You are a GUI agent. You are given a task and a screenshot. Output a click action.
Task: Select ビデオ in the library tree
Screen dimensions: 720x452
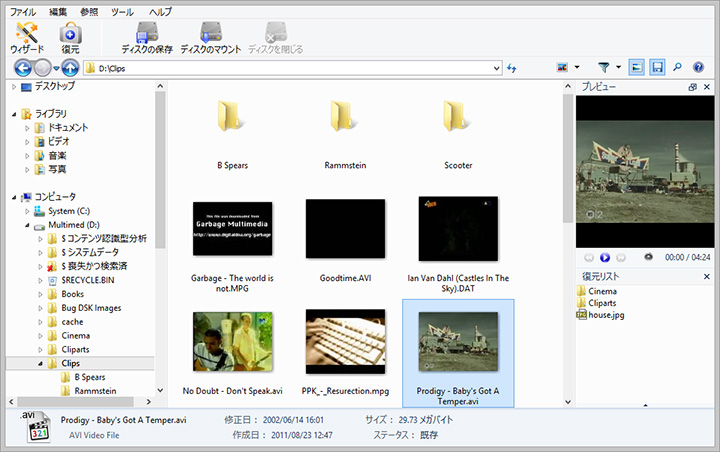point(58,141)
